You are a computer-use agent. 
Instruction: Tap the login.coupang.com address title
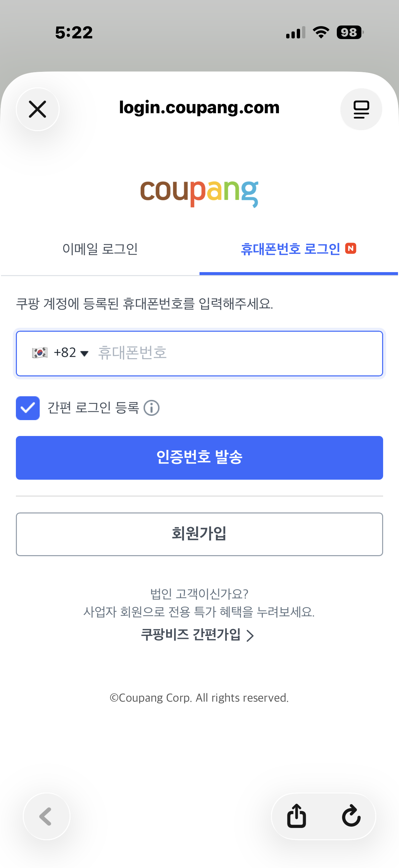pyautogui.click(x=199, y=108)
